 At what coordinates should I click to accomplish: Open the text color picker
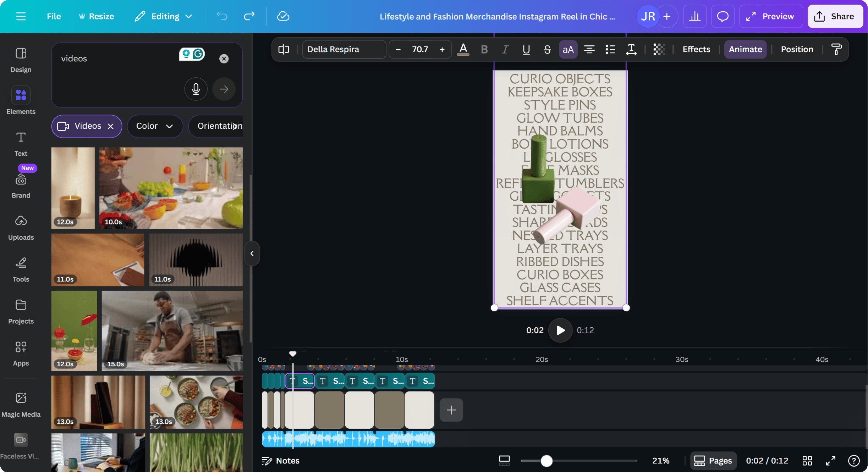pos(463,49)
